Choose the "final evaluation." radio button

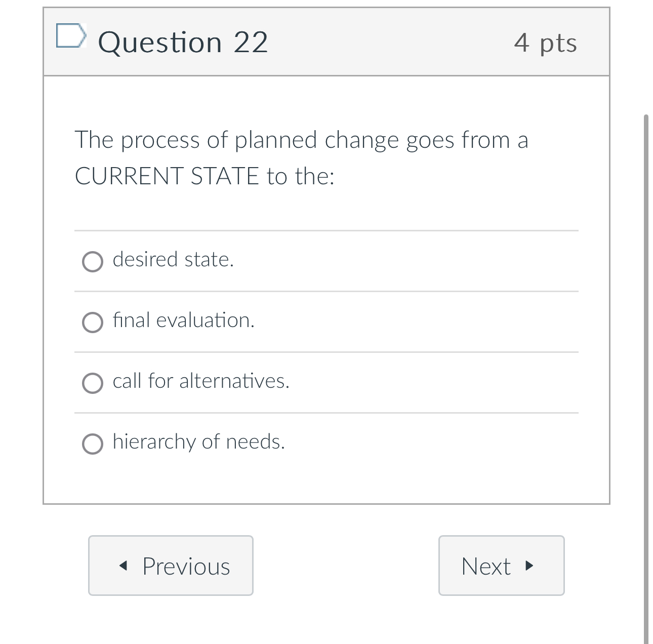point(93,323)
